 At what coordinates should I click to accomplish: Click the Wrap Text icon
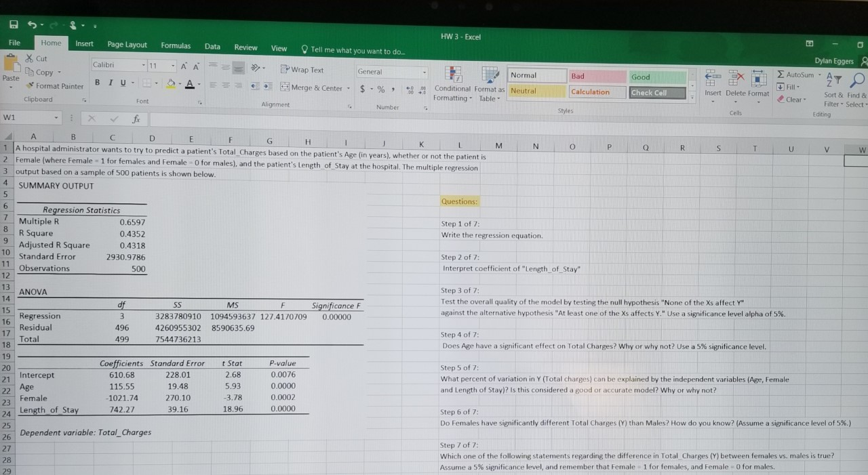click(x=284, y=70)
